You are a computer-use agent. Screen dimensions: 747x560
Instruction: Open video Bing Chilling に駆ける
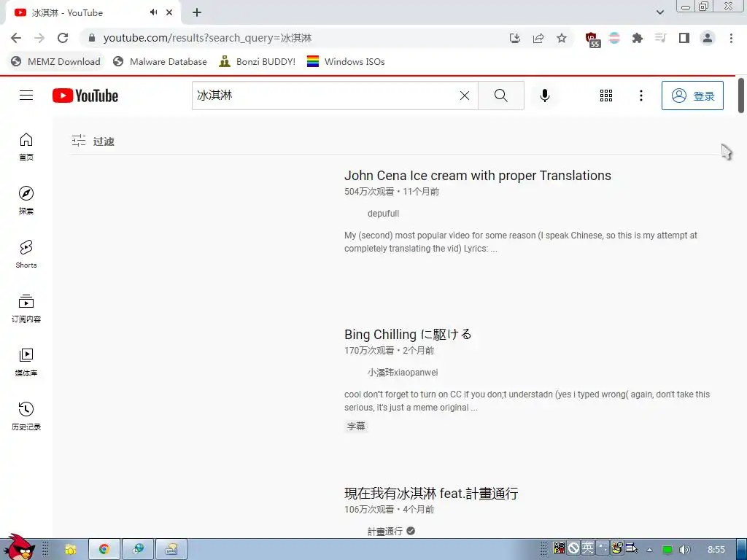point(408,334)
